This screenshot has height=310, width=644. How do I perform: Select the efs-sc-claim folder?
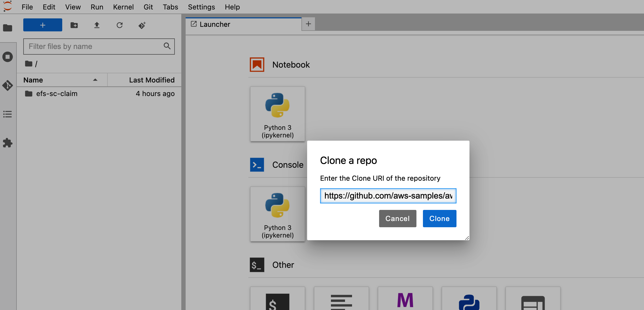click(99, 94)
